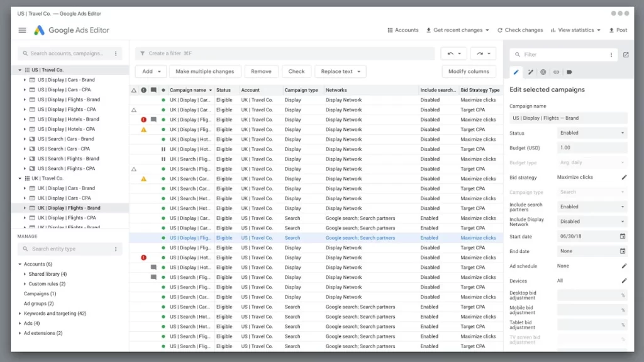Click the Networks column header
The image size is (644, 362).
tap(336, 90)
